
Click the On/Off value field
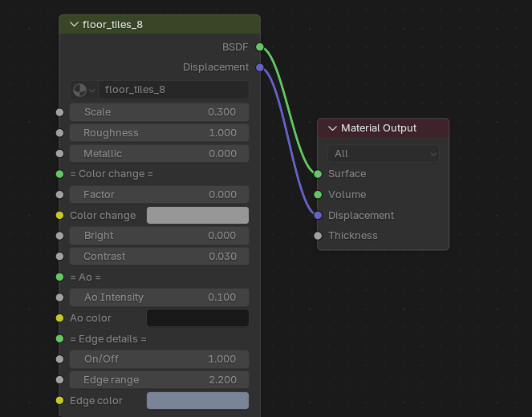[159, 359]
